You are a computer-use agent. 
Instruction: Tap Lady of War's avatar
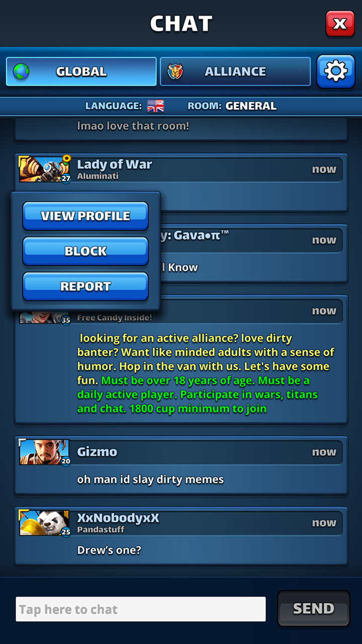pyautogui.click(x=44, y=170)
